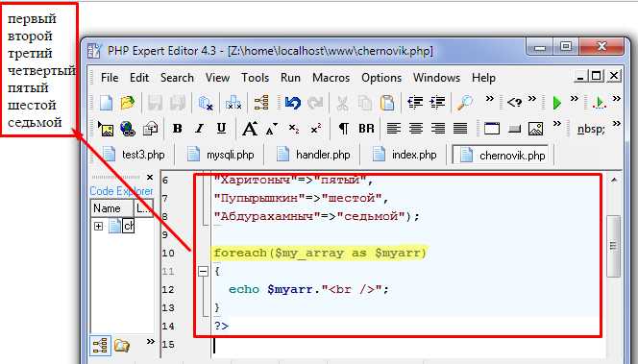The image size is (638, 364).
Task: Increase indent of selected lines
Action: point(437,102)
